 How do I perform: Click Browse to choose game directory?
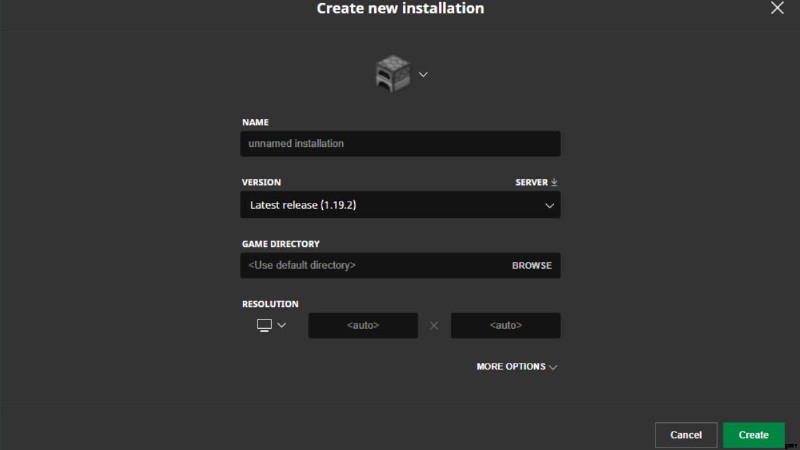coord(532,265)
